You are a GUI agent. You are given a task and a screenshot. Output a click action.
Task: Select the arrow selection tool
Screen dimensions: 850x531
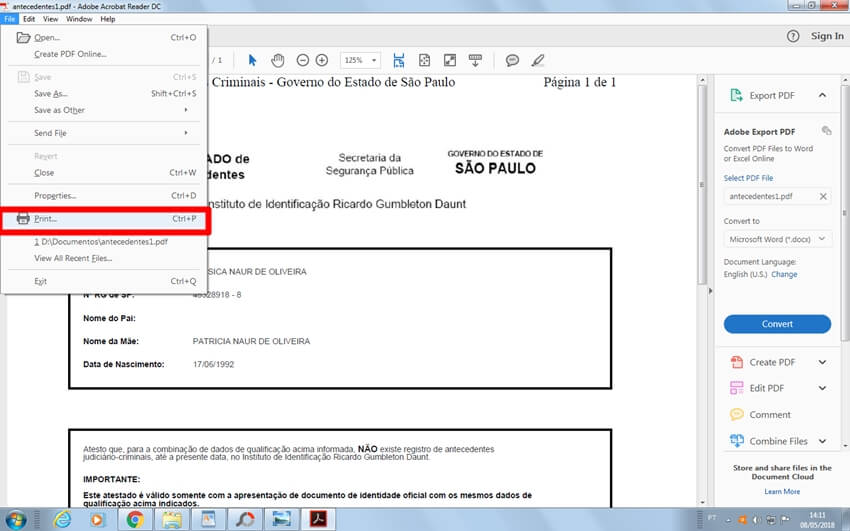click(252, 60)
